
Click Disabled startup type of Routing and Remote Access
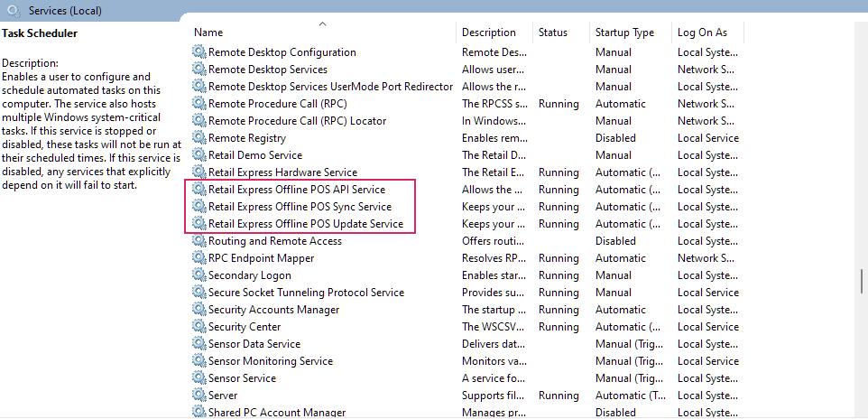[615, 241]
